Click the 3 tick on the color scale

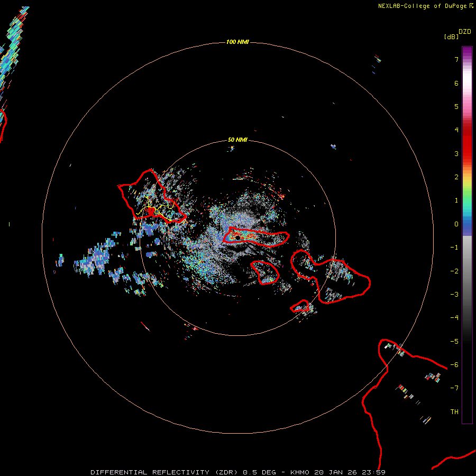456,153
